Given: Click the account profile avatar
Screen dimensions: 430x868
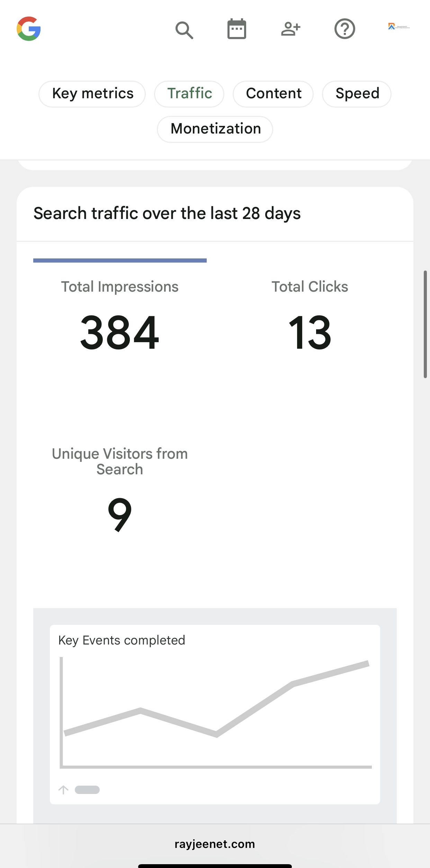Looking at the screenshot, I should click(399, 27).
